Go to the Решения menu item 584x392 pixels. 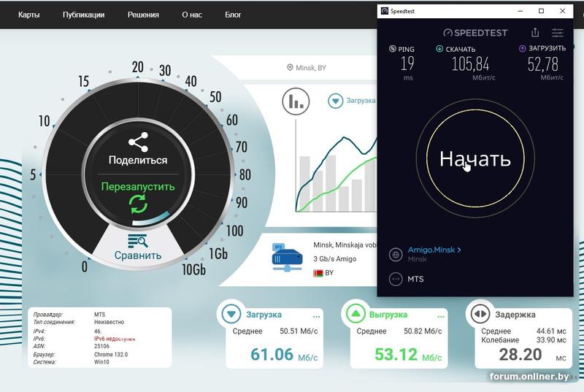point(143,15)
